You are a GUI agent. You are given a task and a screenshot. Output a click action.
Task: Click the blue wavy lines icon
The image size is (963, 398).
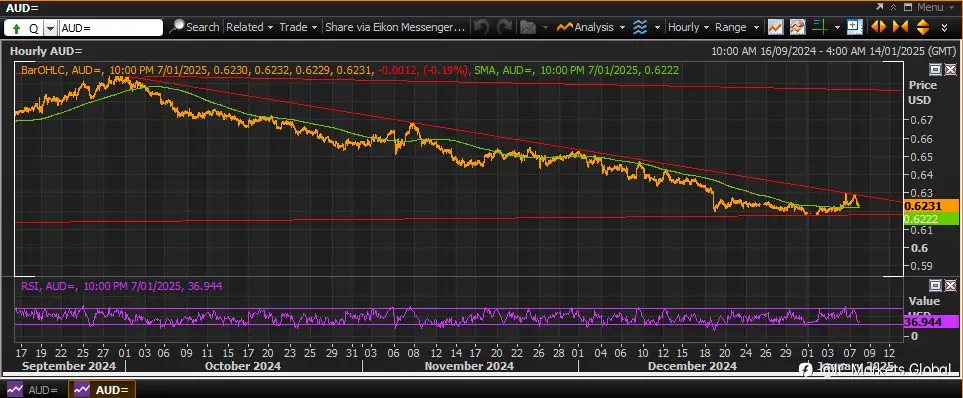tap(640, 27)
